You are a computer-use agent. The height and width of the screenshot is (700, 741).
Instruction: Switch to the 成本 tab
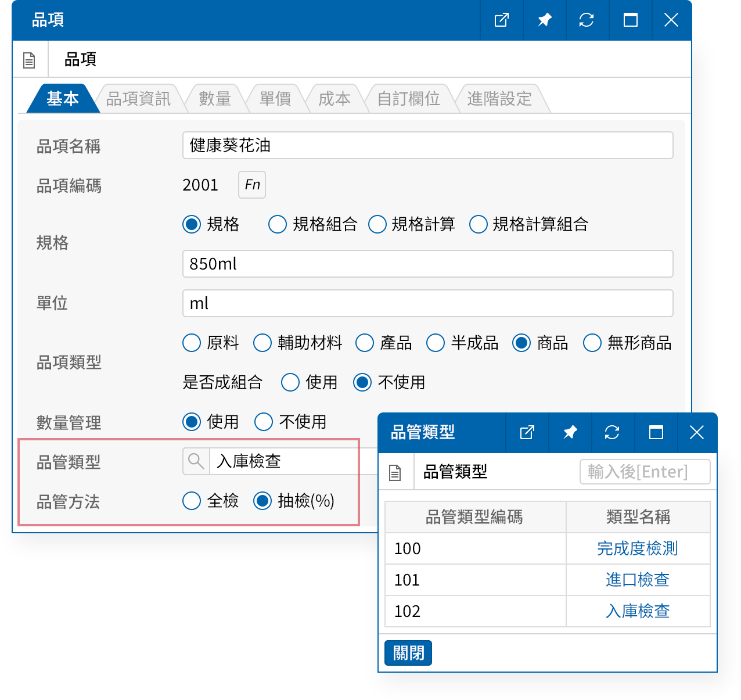tap(335, 98)
